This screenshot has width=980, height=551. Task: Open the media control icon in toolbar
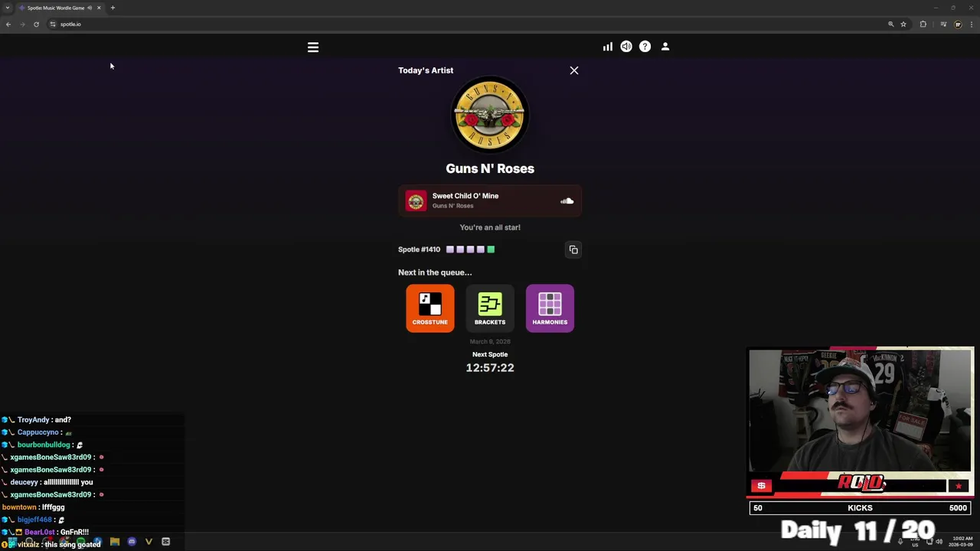[943, 24]
